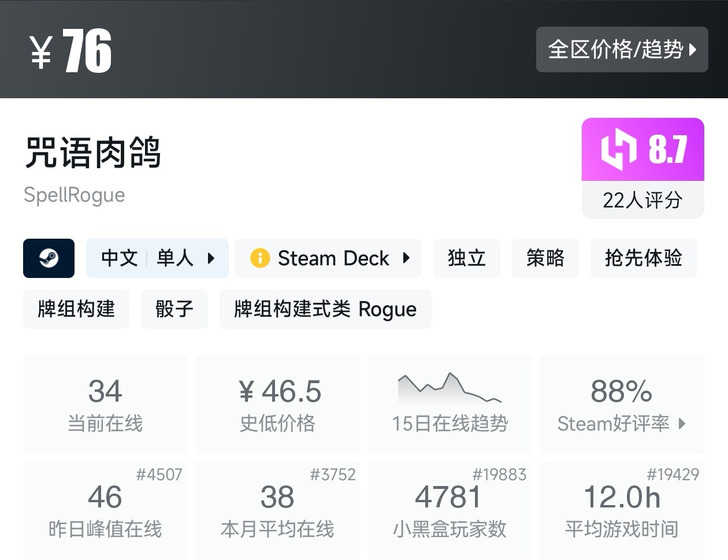The width and height of the screenshot is (728, 560).
Task: Click the 当前在线 current online tile
Action: click(x=105, y=403)
